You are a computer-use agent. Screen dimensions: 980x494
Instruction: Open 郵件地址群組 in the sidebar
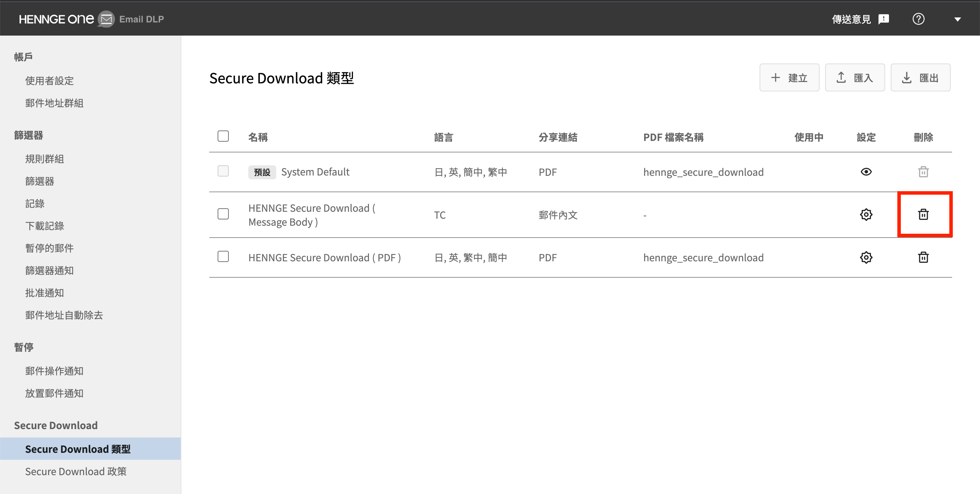(54, 103)
